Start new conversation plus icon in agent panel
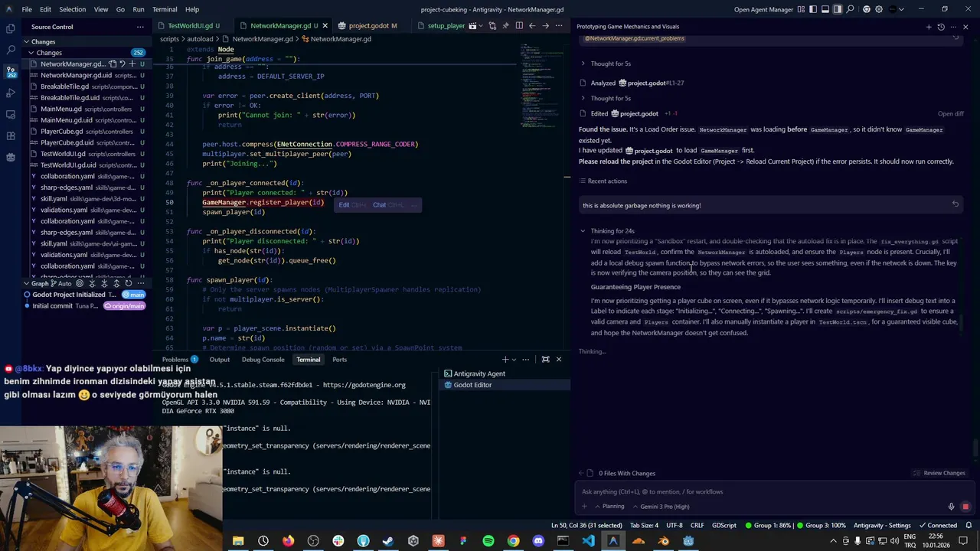The height and width of the screenshot is (551, 980). coord(929,27)
